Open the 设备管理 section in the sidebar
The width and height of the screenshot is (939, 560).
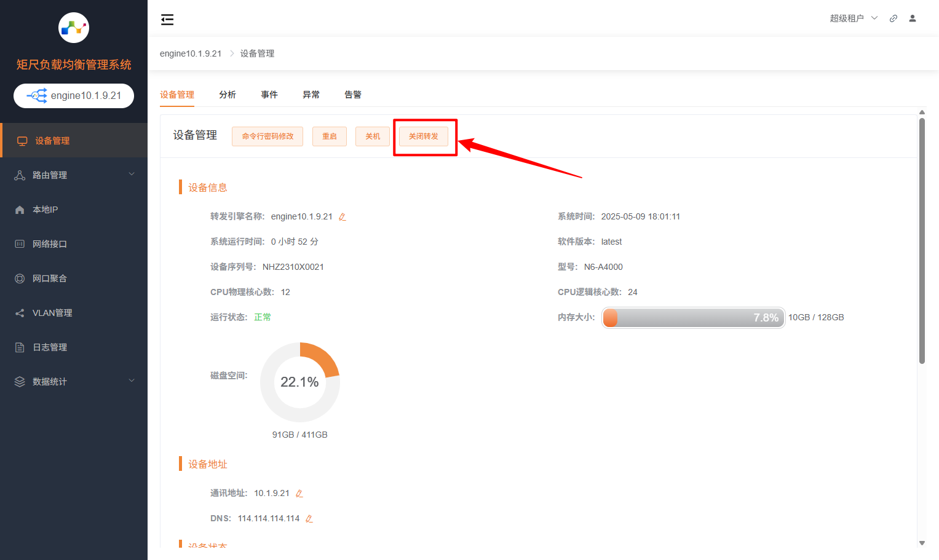tap(52, 140)
